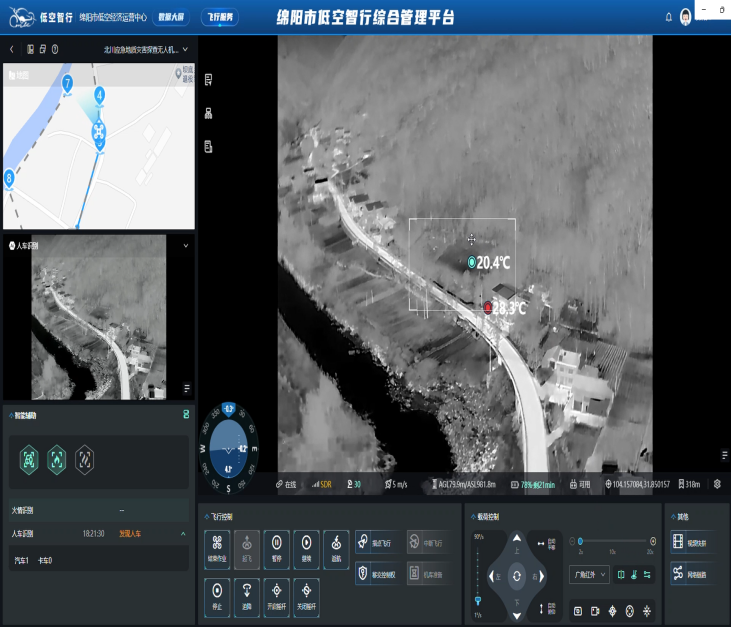Screen dimensions: 731x627
Task: Open notifications via the bell icon
Action: (669, 17)
